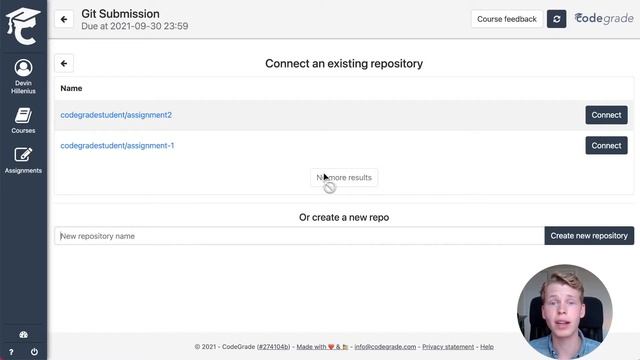
Task: Click the Made with love link
Action: pyautogui.click(x=322, y=347)
